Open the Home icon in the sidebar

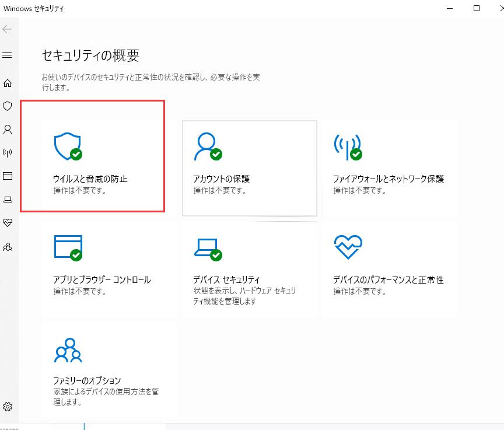8,83
